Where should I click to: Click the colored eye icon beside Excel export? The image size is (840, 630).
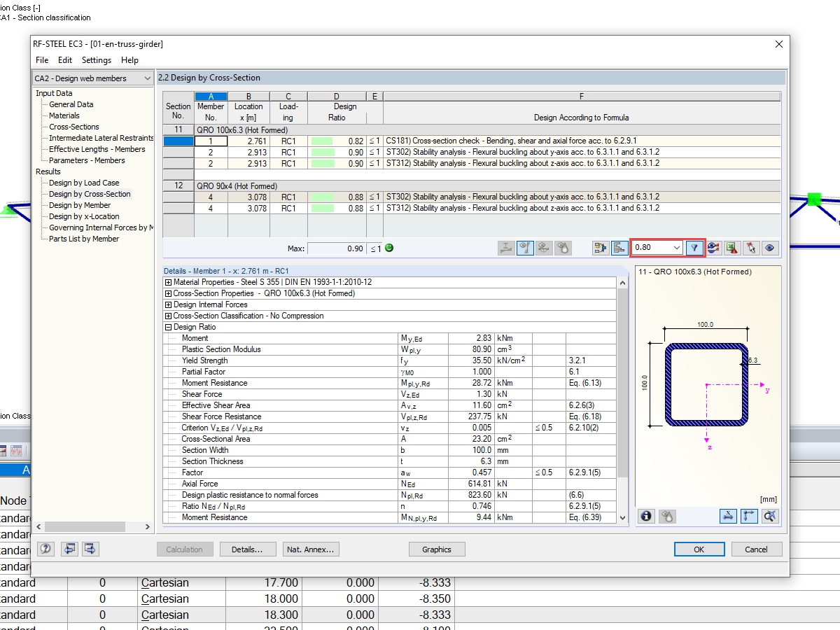pyautogui.click(x=713, y=248)
